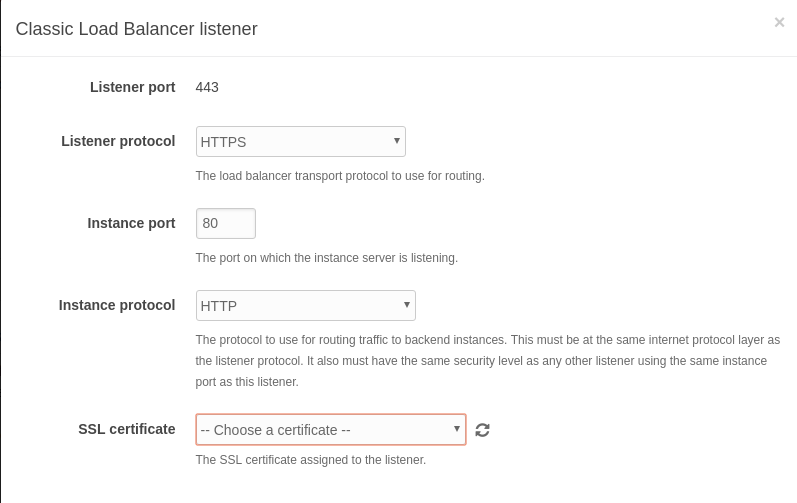The image size is (797, 503).
Task: Click the arrow on the certificate select box
Action: coord(457,429)
